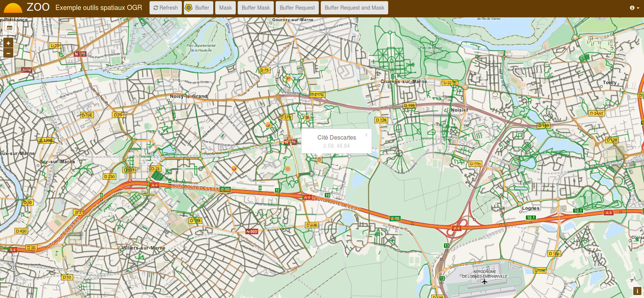
Task: Click the Buffer Request button
Action: (297, 8)
